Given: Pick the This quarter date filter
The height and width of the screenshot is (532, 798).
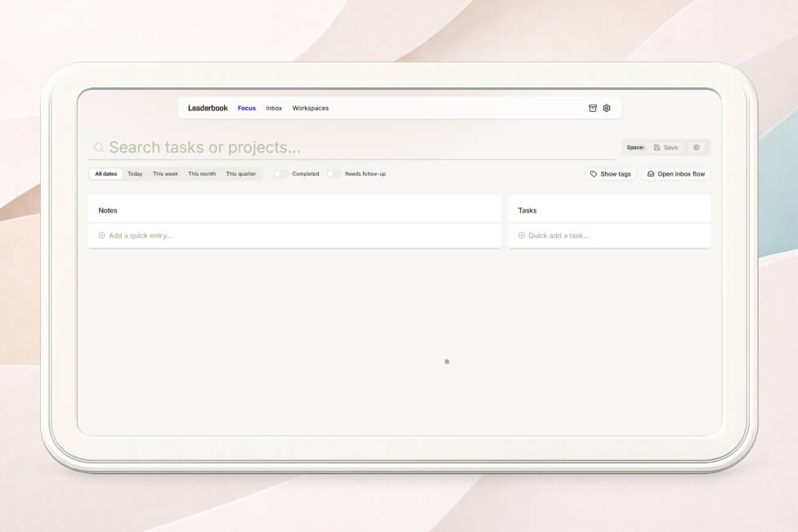Looking at the screenshot, I should [x=240, y=174].
